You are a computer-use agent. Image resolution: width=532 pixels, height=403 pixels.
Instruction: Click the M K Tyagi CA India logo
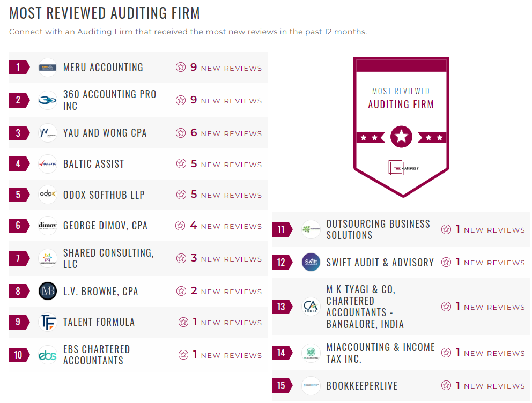[x=311, y=307]
